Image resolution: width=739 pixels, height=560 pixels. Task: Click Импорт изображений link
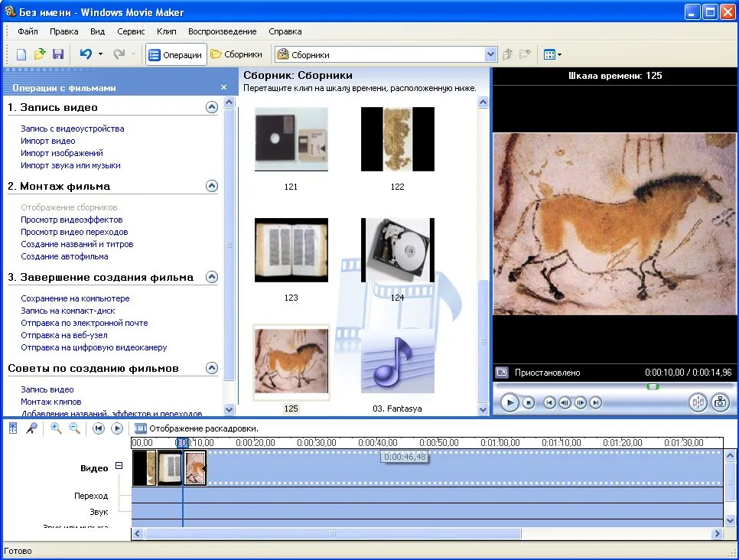pos(62,153)
